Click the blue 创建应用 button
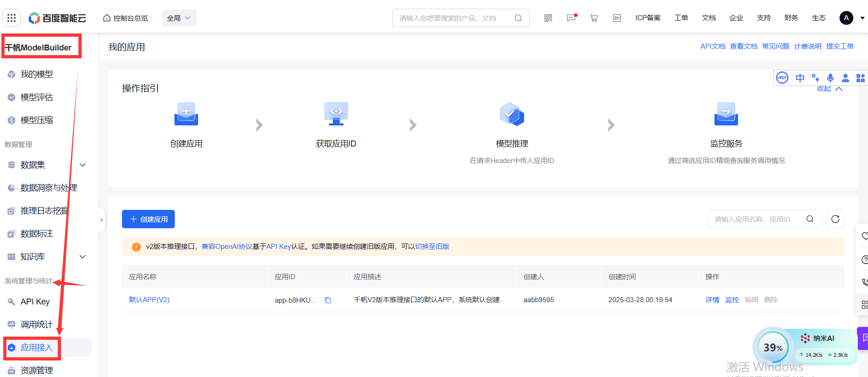Viewport: 868px width, 377px height. (148, 219)
